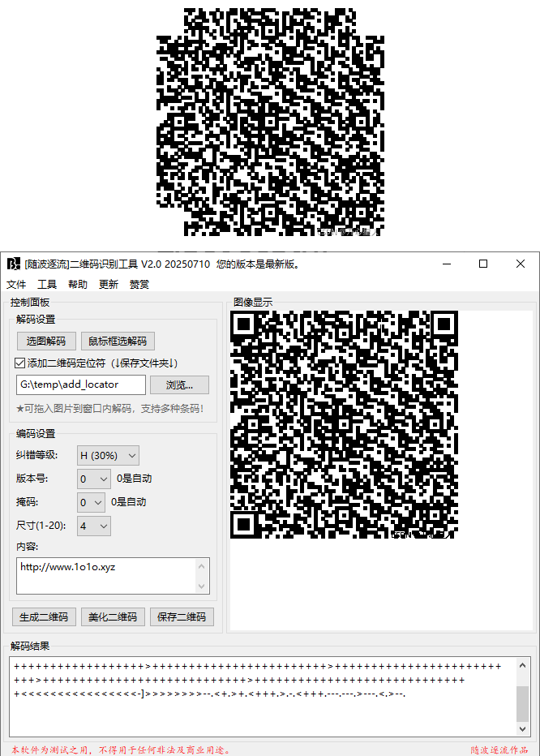
Task: Click the 生成二维码 button
Action: coord(44,616)
